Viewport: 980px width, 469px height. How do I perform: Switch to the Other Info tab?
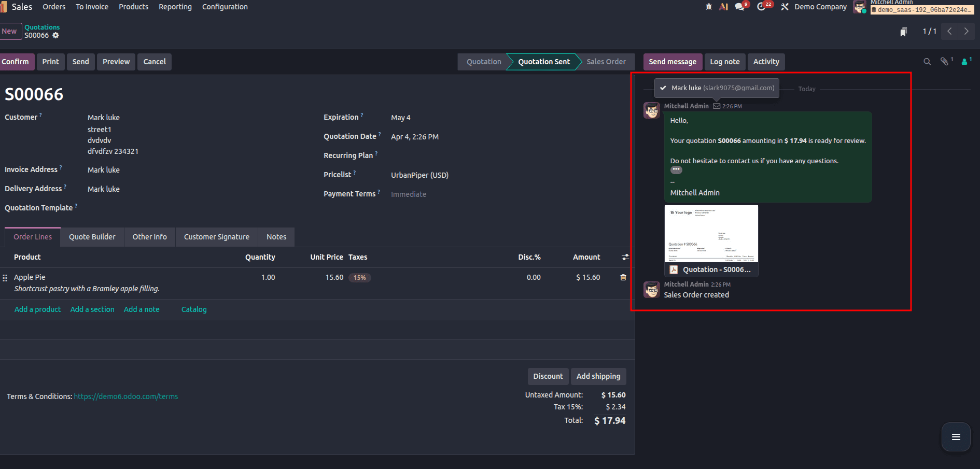(149, 237)
